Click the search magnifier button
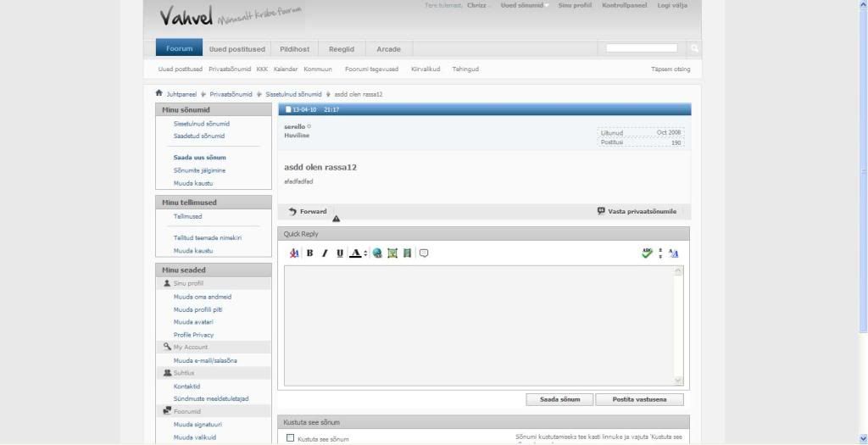Screen dimensions: 868x445 pyautogui.click(x=694, y=48)
